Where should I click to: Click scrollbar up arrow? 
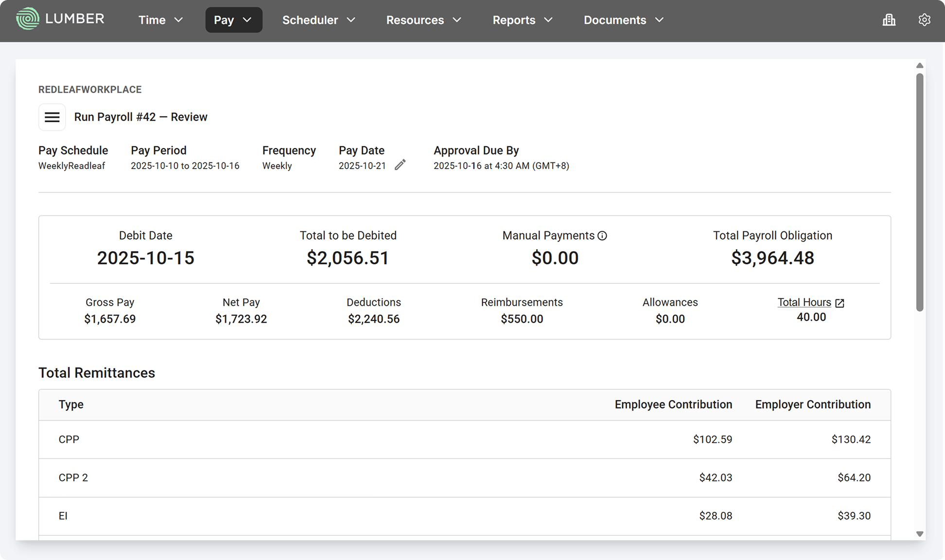[919, 66]
